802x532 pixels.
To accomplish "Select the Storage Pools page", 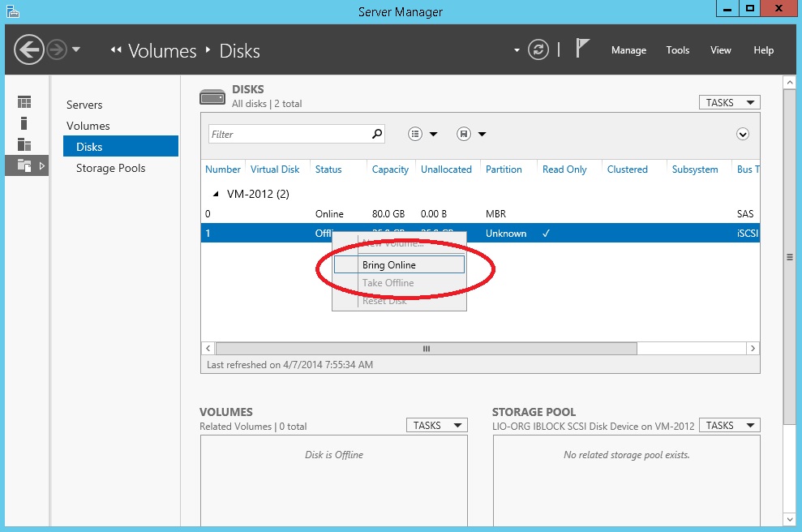I will pos(110,168).
